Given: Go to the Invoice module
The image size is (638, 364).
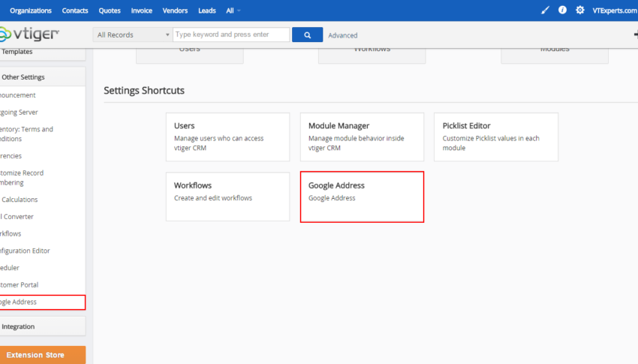Looking at the screenshot, I should (142, 11).
